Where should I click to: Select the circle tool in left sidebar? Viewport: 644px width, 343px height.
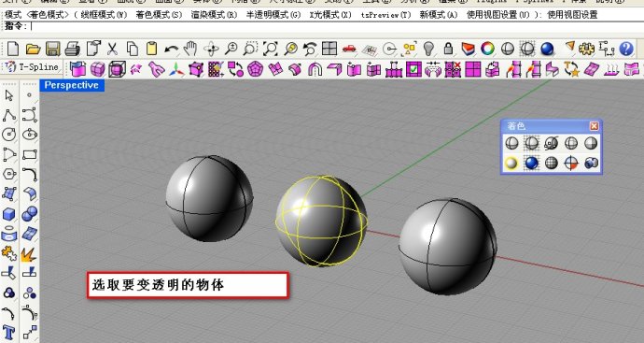9,135
